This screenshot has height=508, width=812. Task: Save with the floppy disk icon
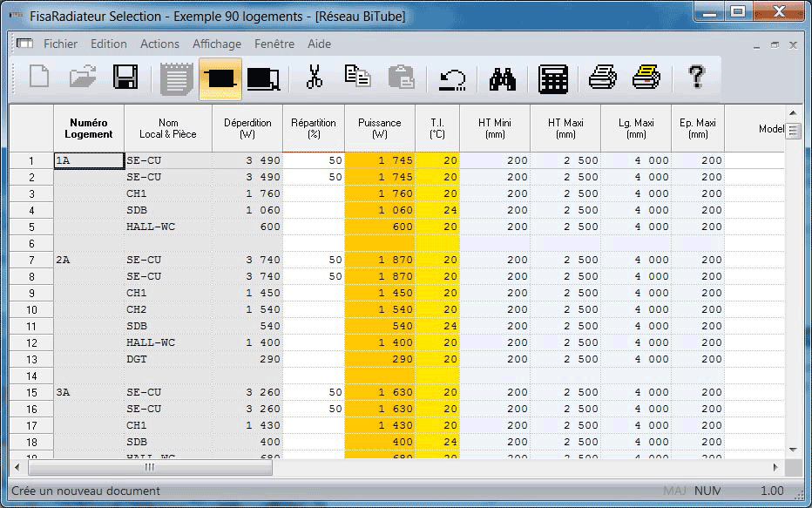click(x=126, y=78)
